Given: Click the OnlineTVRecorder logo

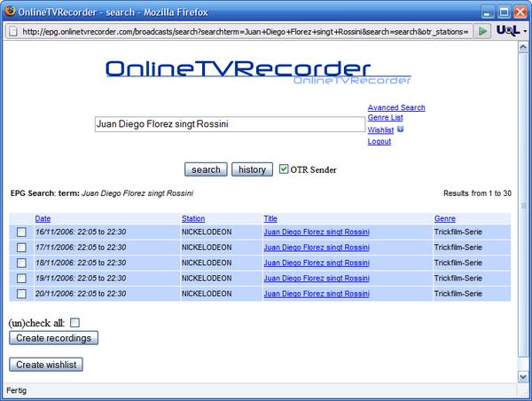Looking at the screenshot, I should (x=258, y=72).
